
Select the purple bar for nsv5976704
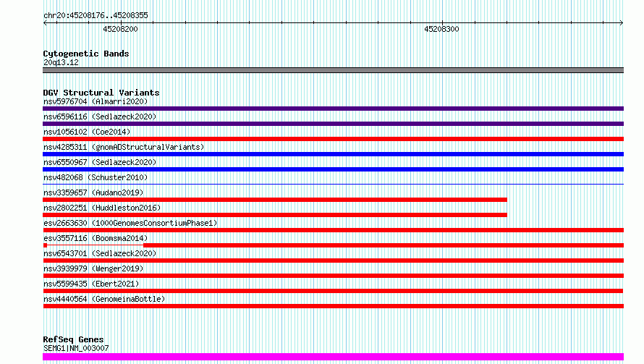click(333, 109)
